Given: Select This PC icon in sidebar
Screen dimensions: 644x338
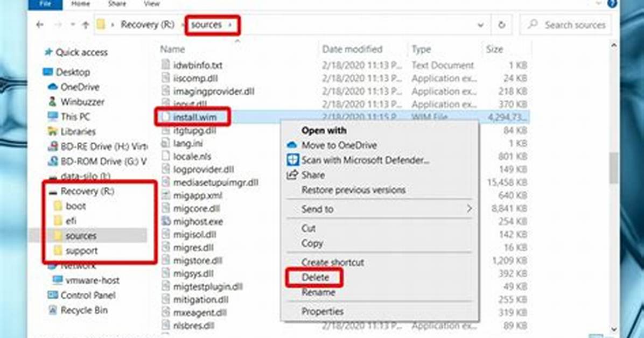Looking at the screenshot, I should [x=53, y=117].
